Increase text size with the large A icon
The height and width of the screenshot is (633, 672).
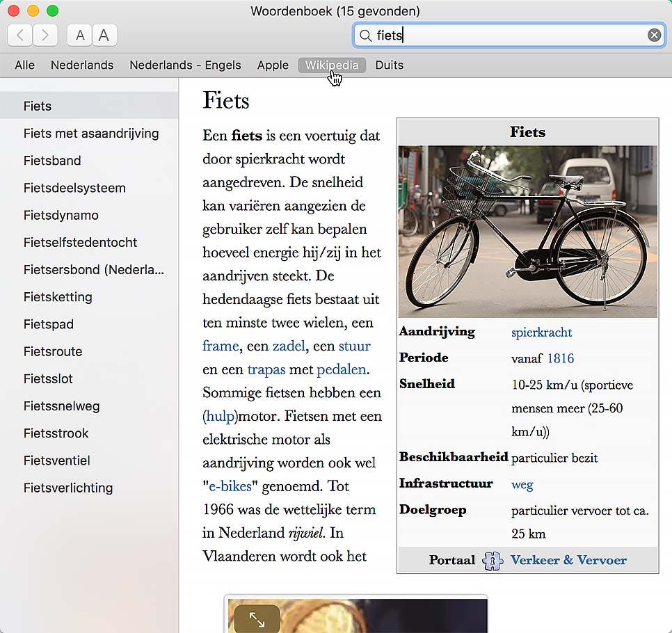(x=99, y=35)
